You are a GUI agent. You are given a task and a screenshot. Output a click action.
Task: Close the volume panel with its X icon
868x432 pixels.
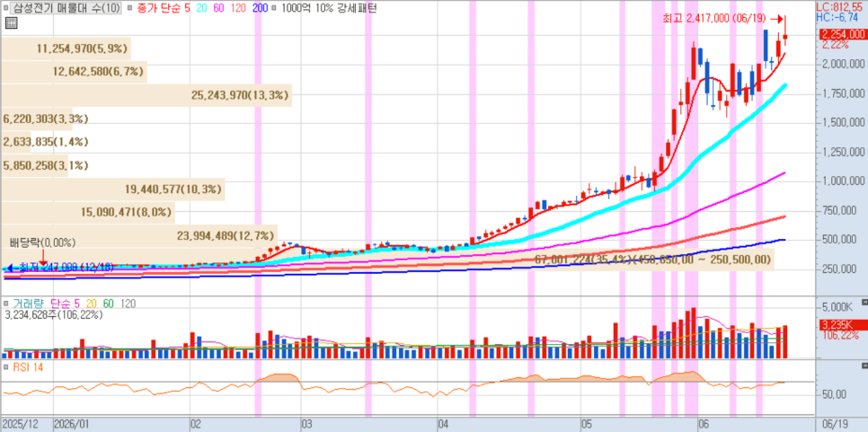[x=864, y=303]
